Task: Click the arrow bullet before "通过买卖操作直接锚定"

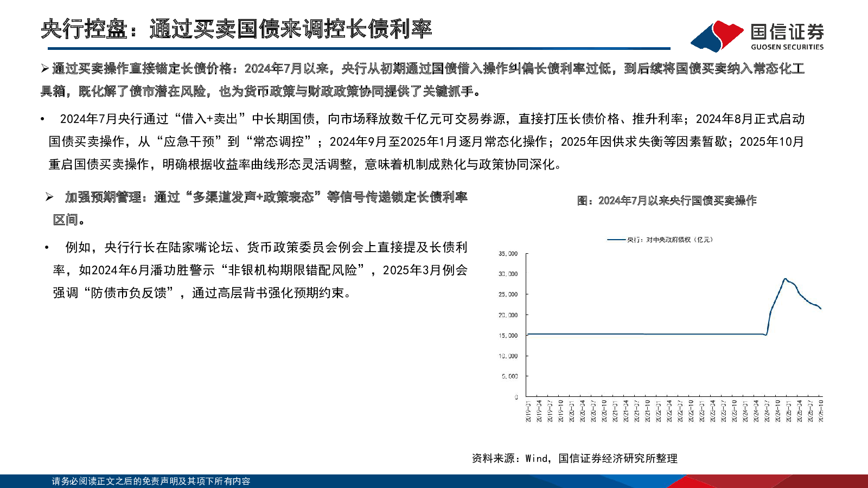Action: click(x=45, y=68)
